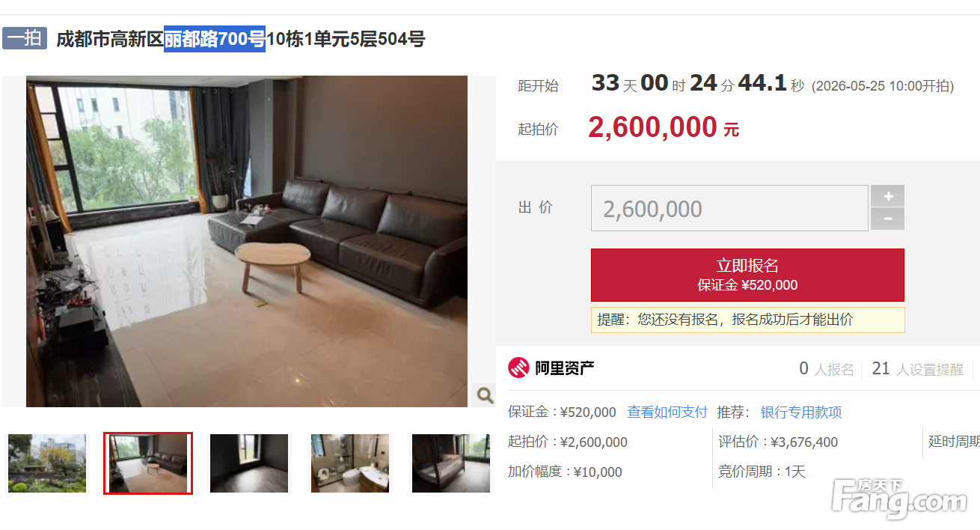Open the 查看如何支付 link
Viewport: 980px width, 530px height.
point(667,412)
